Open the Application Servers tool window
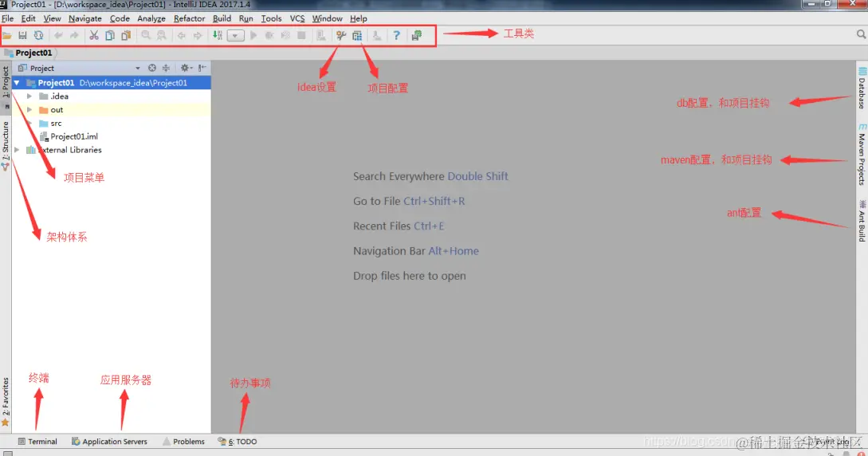Viewport: 868px width, 456px height. (x=109, y=442)
